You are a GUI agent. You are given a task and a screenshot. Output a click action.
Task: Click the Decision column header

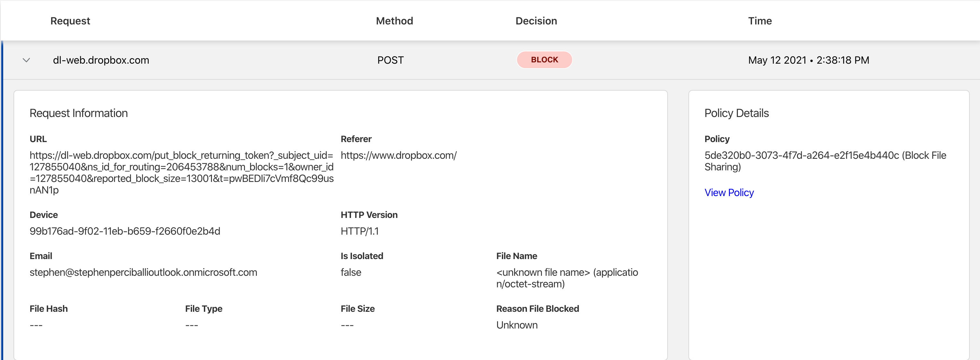click(536, 21)
